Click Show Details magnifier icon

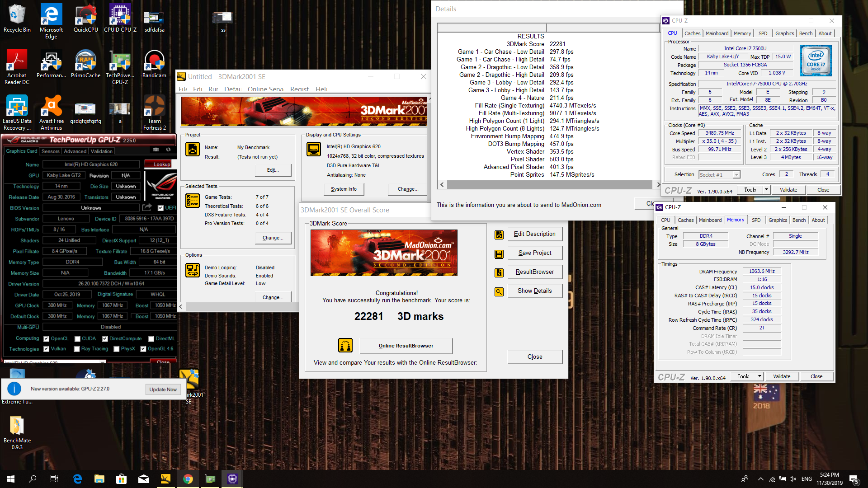[499, 292]
